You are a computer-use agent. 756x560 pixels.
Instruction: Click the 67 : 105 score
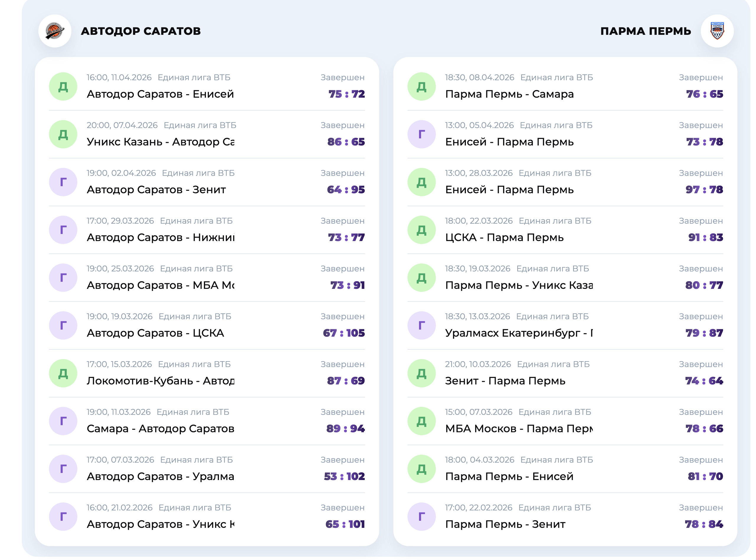(x=343, y=333)
